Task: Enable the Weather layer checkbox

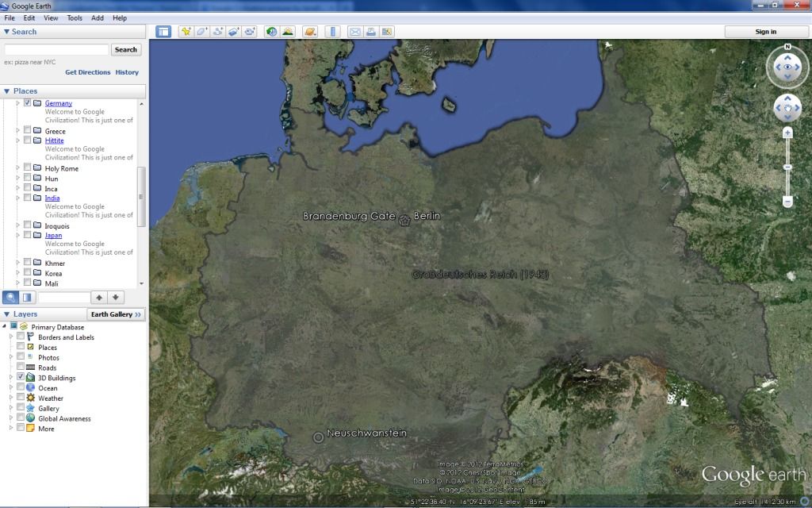Action: (21, 398)
